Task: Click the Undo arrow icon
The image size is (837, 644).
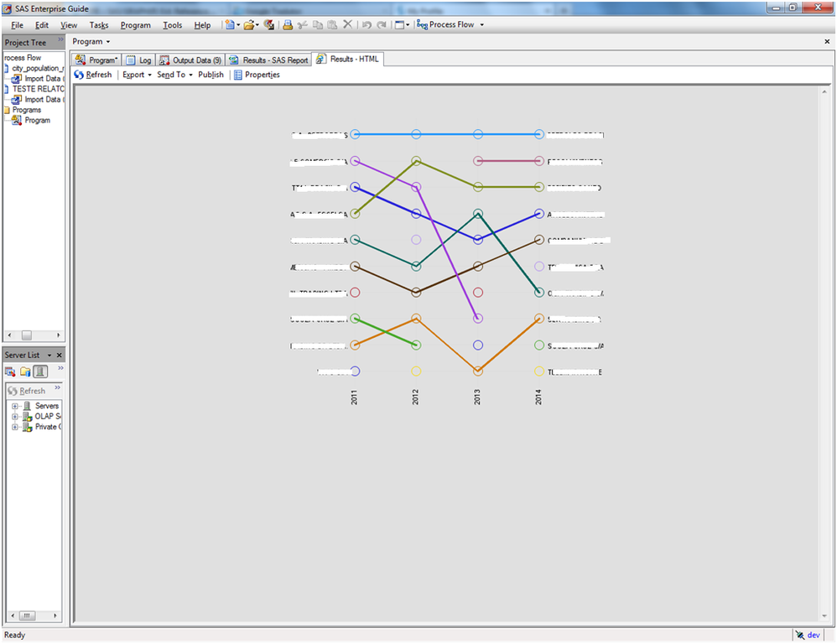Action: click(367, 24)
